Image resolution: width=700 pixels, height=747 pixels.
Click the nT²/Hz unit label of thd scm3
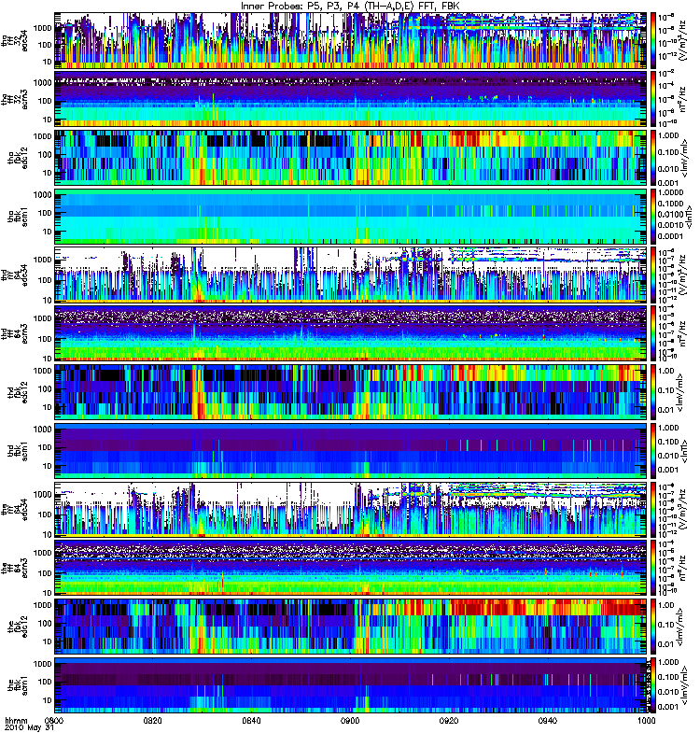[x=683, y=333]
